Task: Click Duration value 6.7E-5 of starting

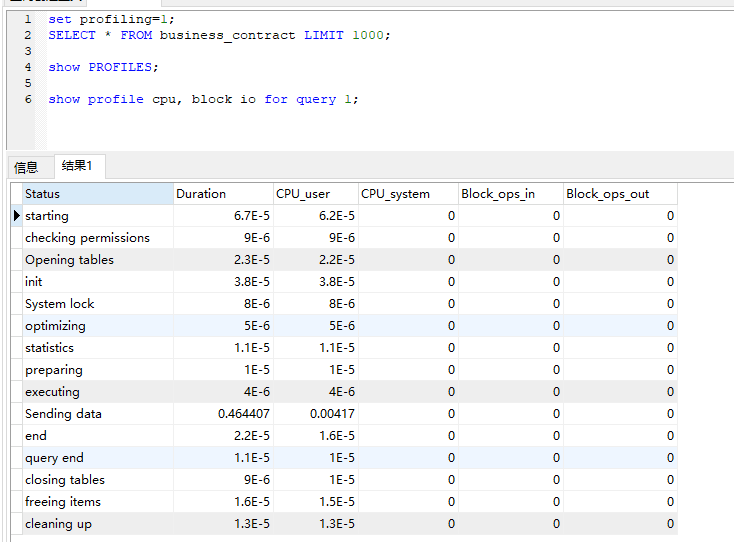Action: tap(252, 216)
